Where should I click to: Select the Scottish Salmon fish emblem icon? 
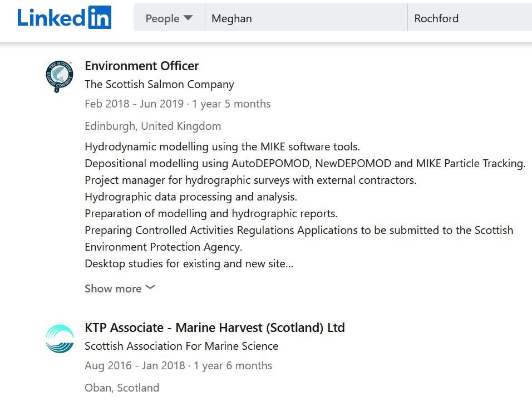[x=60, y=76]
